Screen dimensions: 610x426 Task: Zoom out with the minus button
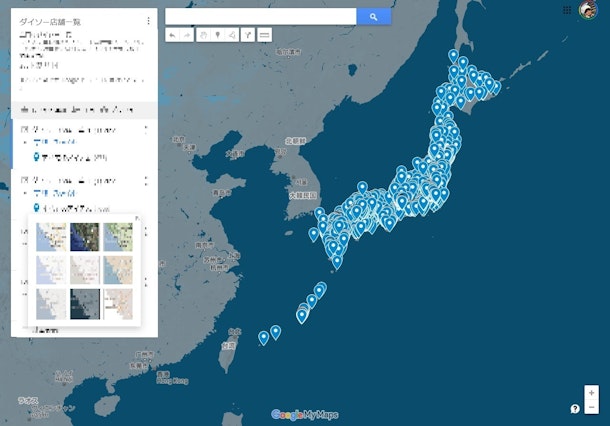tap(592, 408)
